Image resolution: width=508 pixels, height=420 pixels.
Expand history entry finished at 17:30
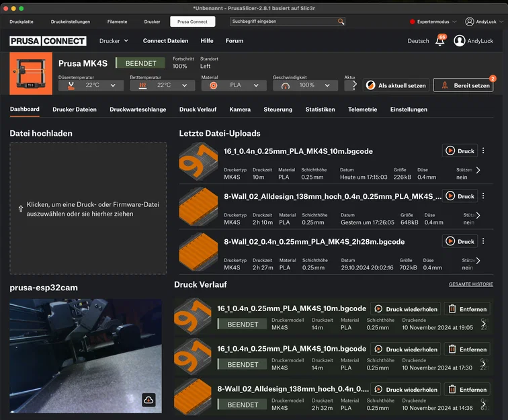(484, 364)
